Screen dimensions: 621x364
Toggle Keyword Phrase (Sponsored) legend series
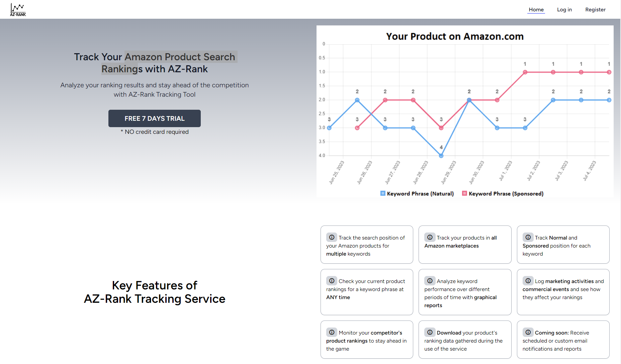pyautogui.click(x=506, y=194)
